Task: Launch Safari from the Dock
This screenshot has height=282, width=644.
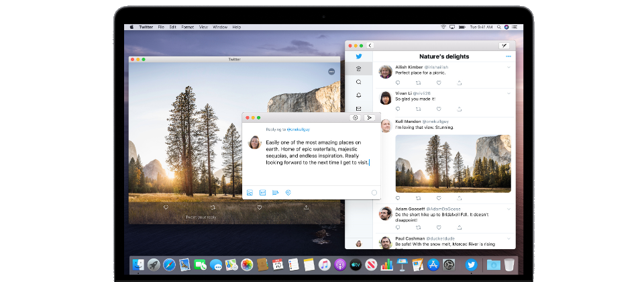Action: pos(169,265)
